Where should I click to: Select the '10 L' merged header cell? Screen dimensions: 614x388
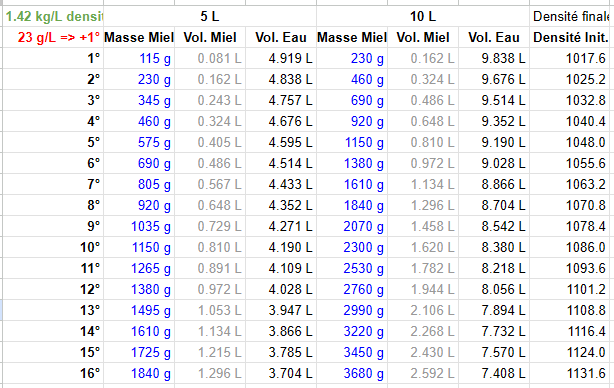[x=423, y=16]
